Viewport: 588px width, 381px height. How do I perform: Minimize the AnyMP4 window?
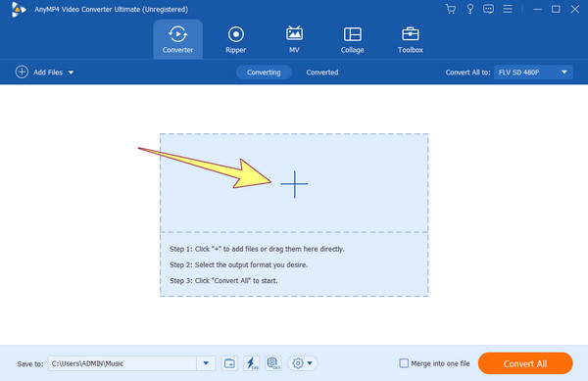point(537,9)
